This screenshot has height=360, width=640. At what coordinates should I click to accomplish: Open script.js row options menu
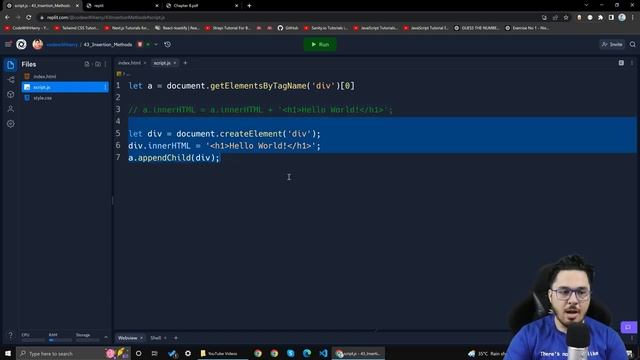click(x=105, y=87)
